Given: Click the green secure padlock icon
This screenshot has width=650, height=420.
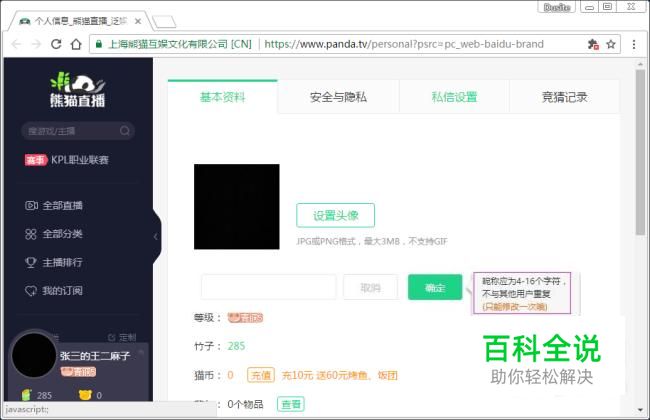Looking at the screenshot, I should [99, 44].
